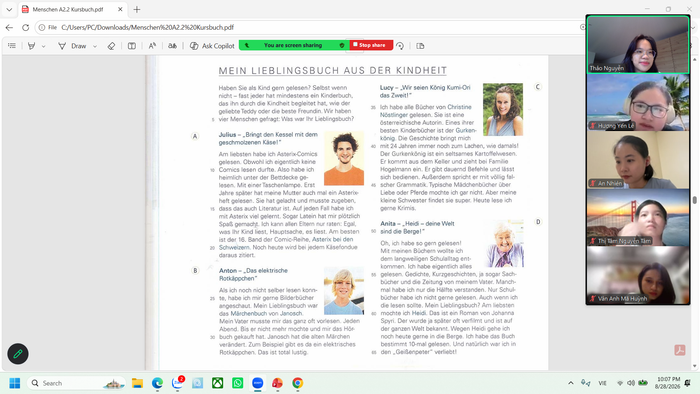Screen dimensions: 700x394
Task: Select the Highlight tool
Action: 32,46
